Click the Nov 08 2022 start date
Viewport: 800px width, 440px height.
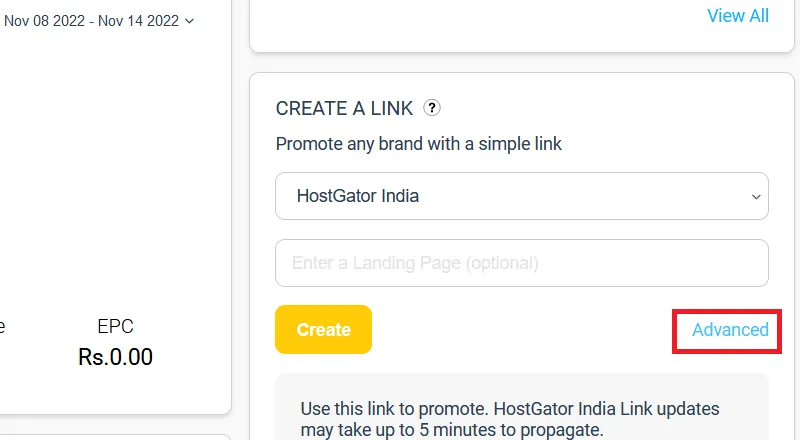pos(45,20)
